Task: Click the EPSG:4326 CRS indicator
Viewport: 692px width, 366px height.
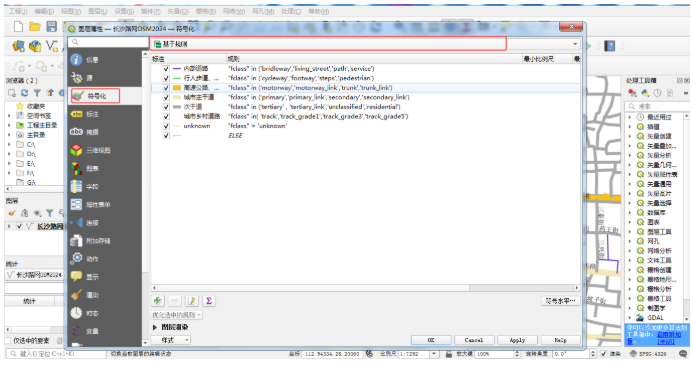Action: click(649, 354)
